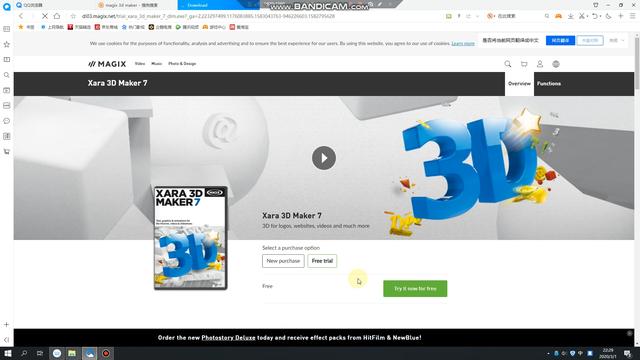This screenshot has width=640, height=360.
Task: Click the taskbar clock
Action: (x=608, y=353)
